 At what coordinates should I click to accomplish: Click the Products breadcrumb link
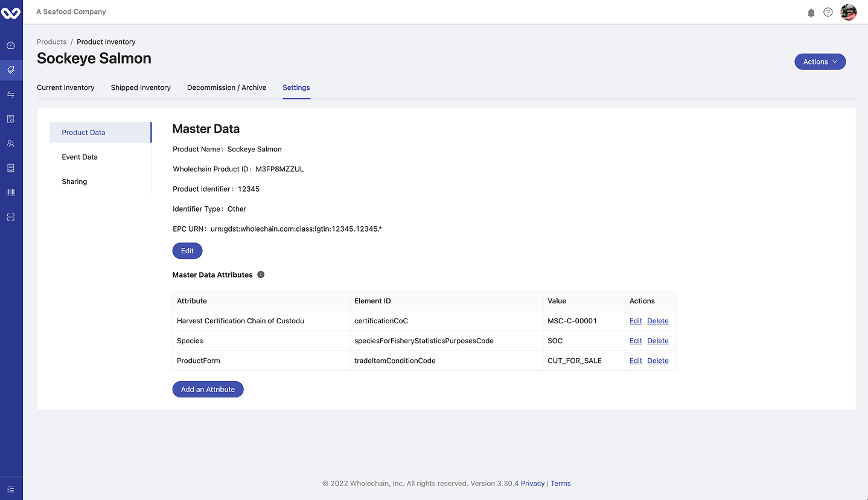tap(51, 42)
